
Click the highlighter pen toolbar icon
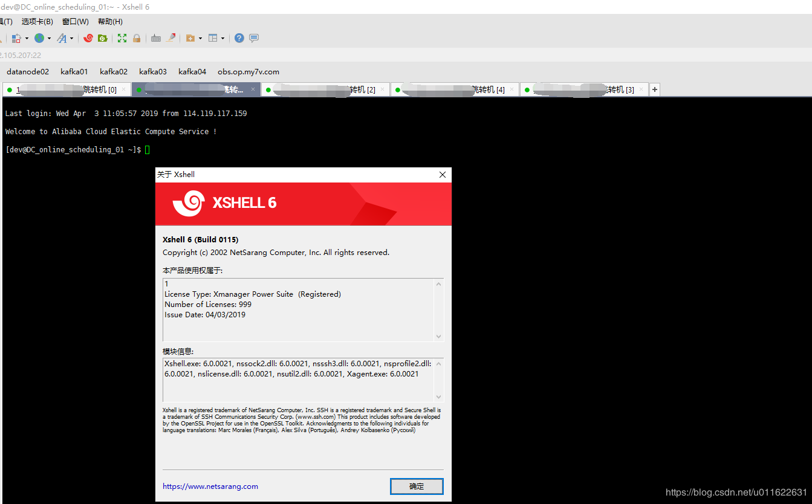point(169,38)
